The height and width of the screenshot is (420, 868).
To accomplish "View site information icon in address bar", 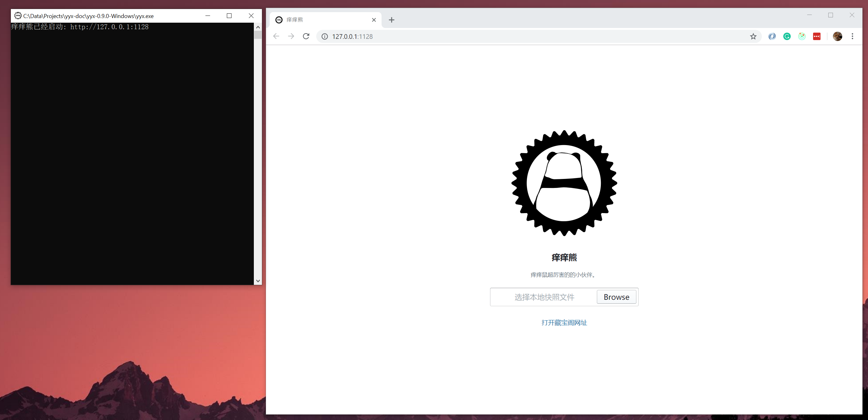I will [325, 36].
